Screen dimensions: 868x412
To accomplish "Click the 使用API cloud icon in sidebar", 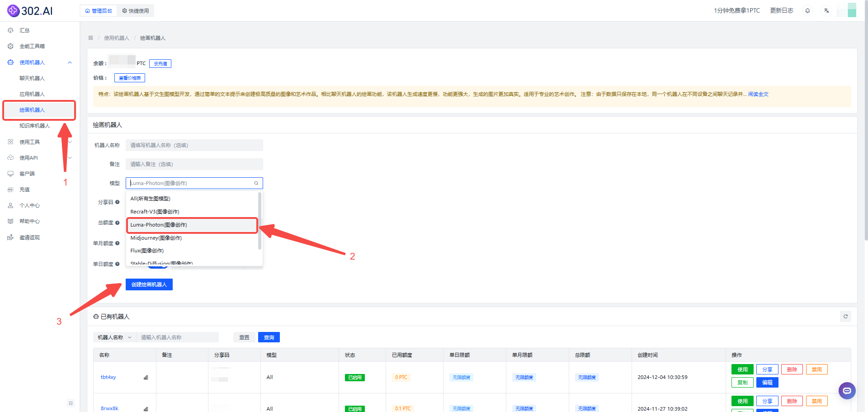I will (10, 158).
